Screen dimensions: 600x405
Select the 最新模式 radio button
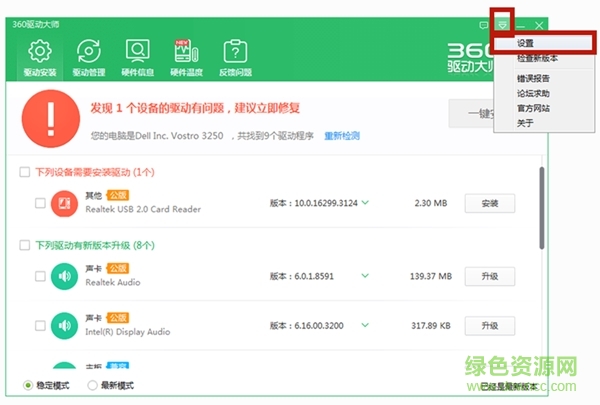(x=93, y=385)
